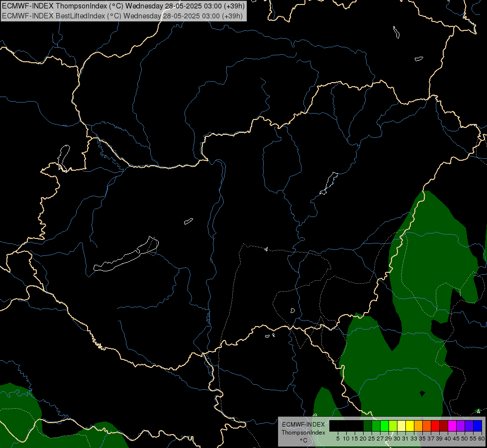487x448 pixels.
Task: Click the legend tick label 39
Action: 439,439
